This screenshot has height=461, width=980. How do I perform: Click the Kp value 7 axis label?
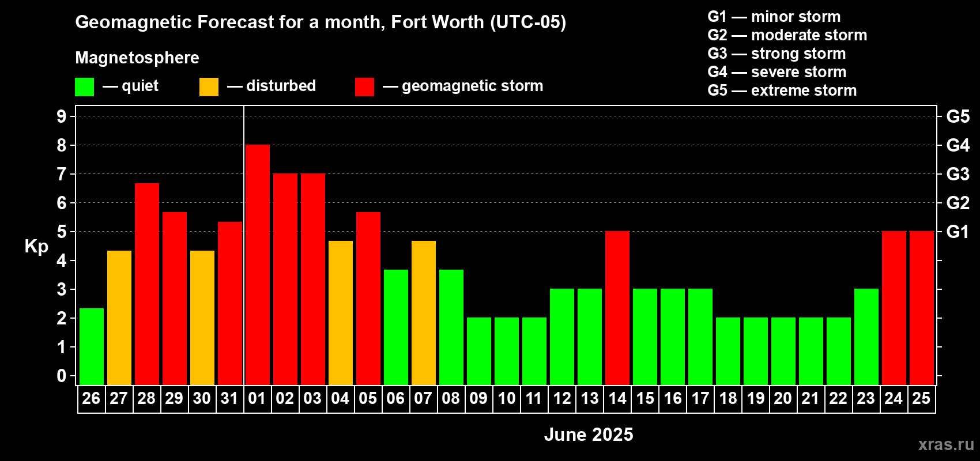point(62,174)
